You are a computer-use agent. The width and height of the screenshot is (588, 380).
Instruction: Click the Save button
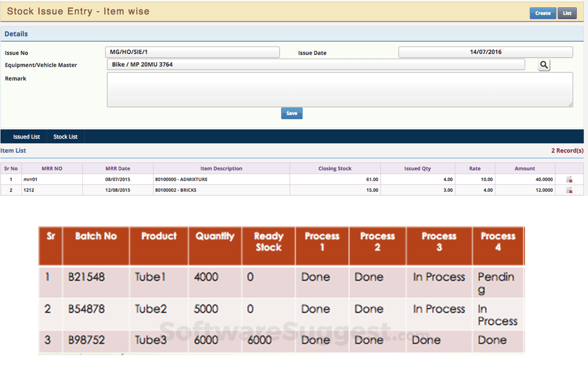(292, 113)
